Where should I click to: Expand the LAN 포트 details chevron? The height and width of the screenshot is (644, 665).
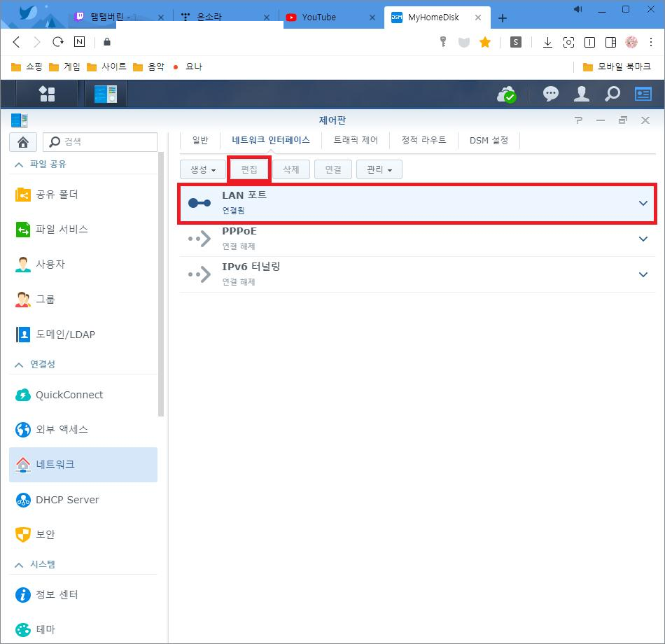pos(643,203)
